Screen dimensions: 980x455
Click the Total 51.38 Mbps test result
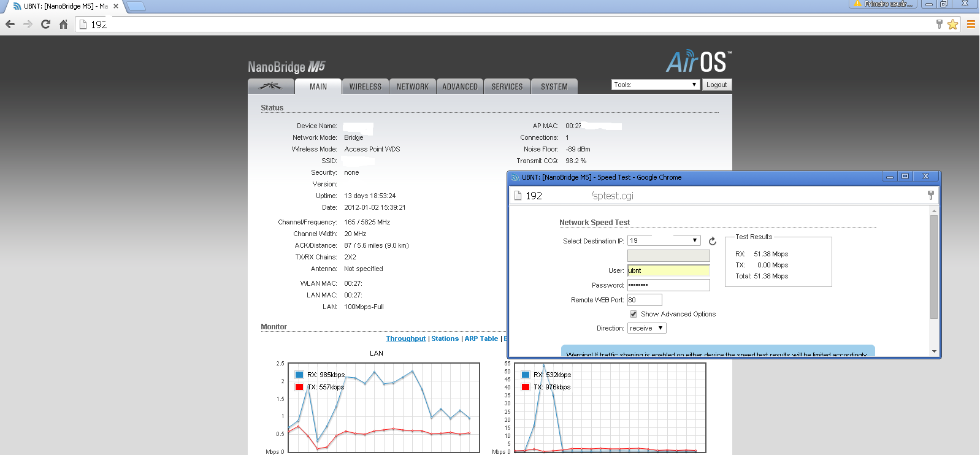coord(762,276)
